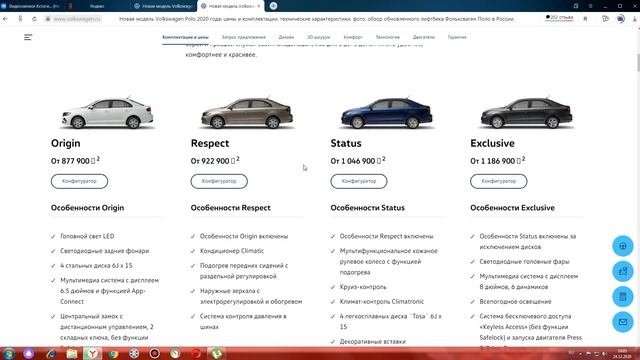The width and height of the screenshot is (640, 360).
Task: Click the 'Кондиционер Climatic' feature line
Action: click(x=232, y=251)
